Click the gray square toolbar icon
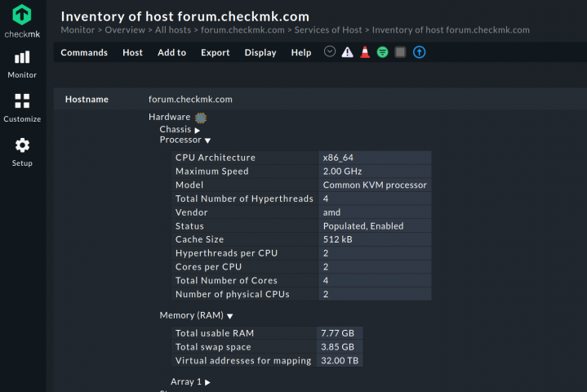Image resolution: width=587 pixels, height=392 pixels. pos(400,52)
